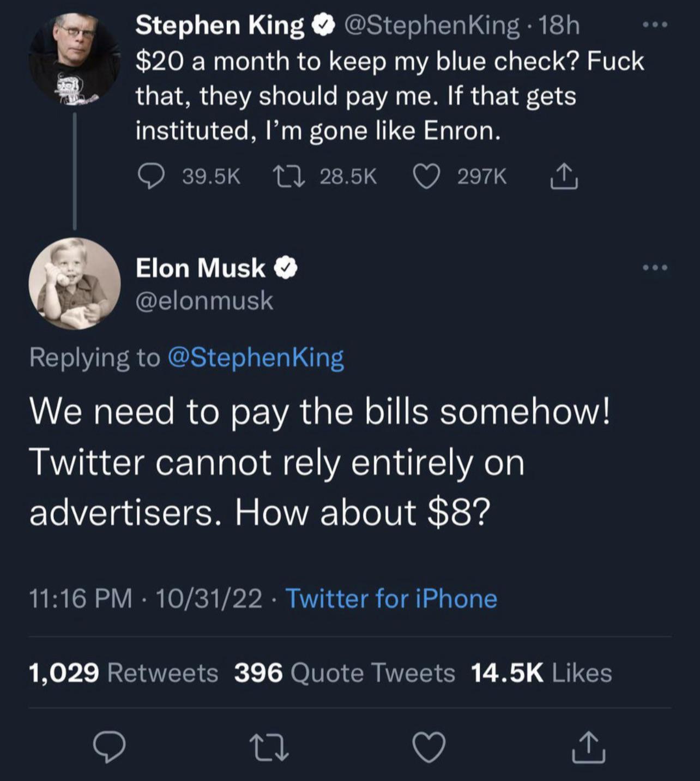700x781 pixels.
Task: Open the @StephenKing mention link
Action: (x=256, y=358)
